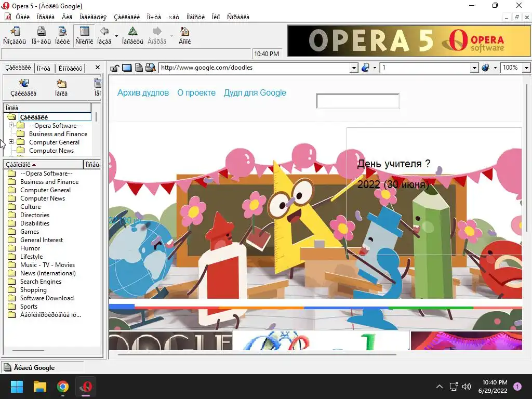Click the globe search icon near zoom box
The image size is (532, 399).
click(486, 68)
